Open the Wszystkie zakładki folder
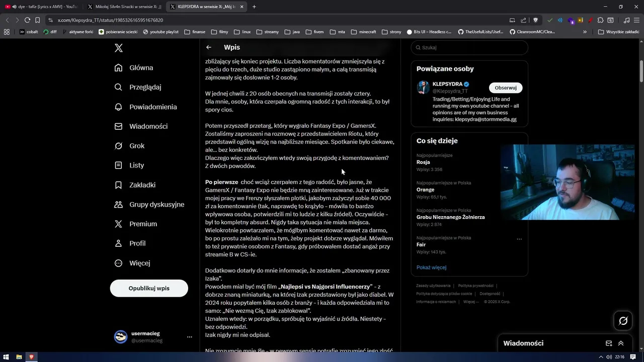Image resolution: width=644 pixels, height=362 pixels. (618, 32)
